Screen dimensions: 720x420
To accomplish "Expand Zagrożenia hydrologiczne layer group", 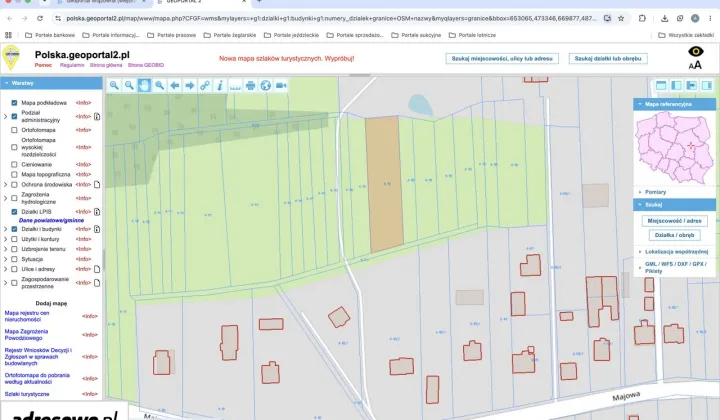I will tap(6, 198).
